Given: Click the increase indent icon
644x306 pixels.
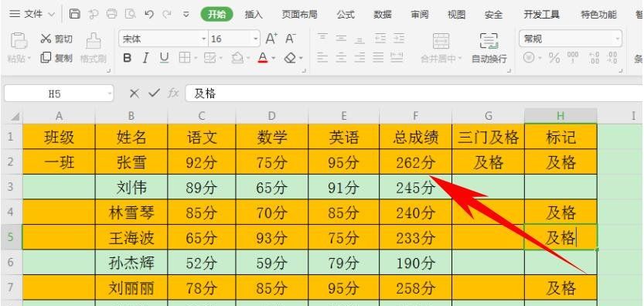Looking at the screenshot, I should [398, 39].
